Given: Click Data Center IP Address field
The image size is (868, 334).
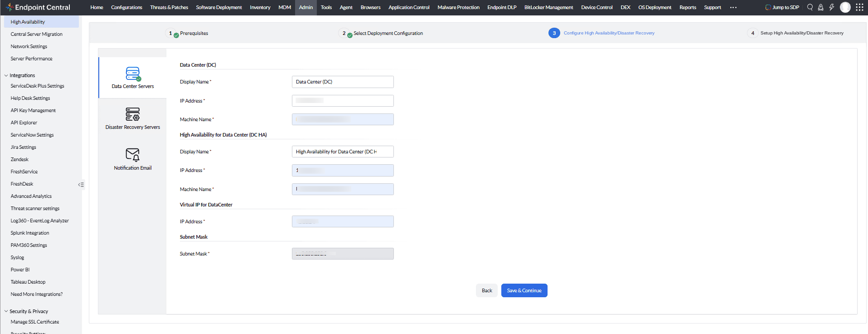Looking at the screenshot, I should point(343,101).
